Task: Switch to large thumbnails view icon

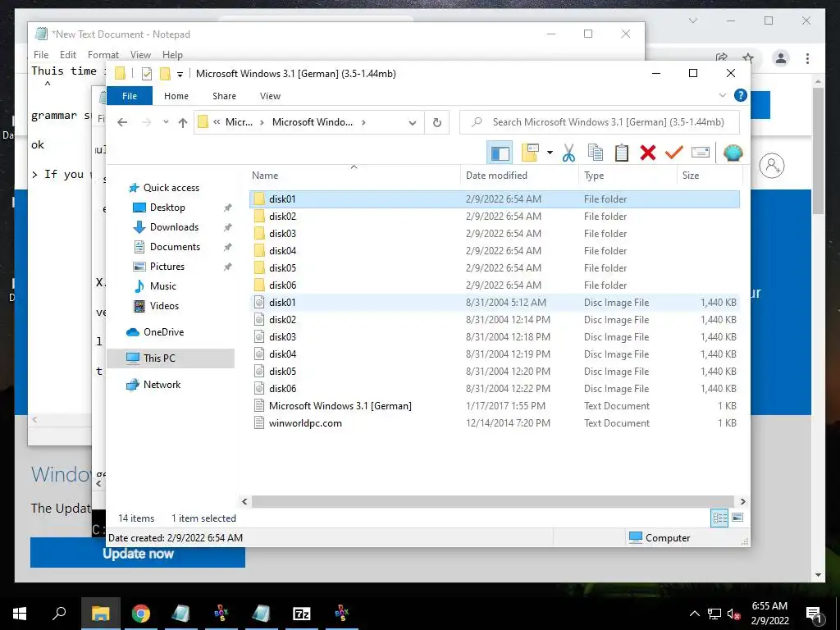Action: (x=737, y=518)
